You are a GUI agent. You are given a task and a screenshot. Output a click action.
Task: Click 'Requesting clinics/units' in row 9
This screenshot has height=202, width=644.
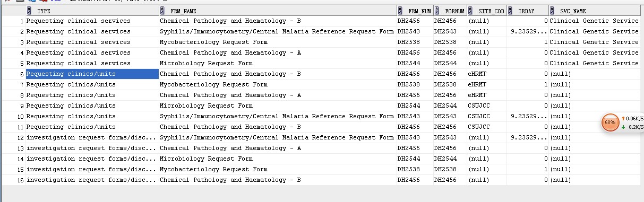click(71, 106)
